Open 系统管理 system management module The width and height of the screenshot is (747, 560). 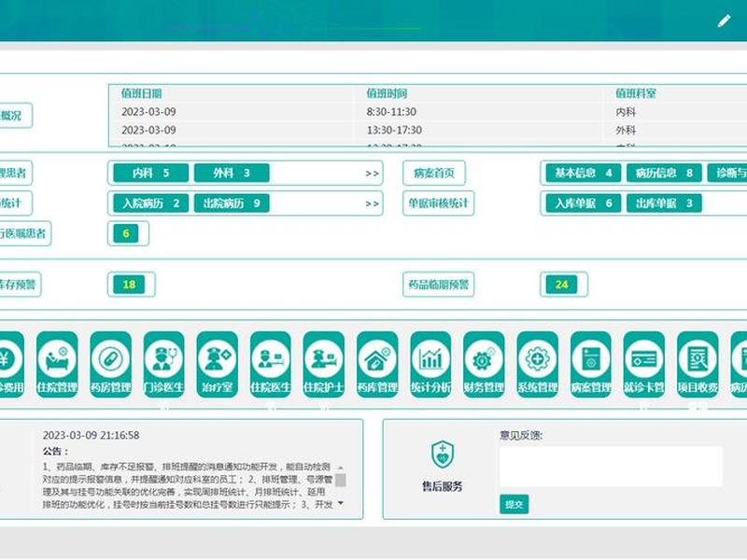click(538, 364)
